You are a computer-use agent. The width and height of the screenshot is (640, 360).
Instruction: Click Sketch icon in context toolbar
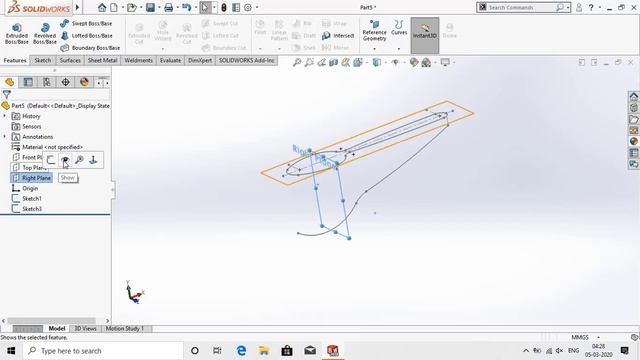pyautogui.click(x=51, y=160)
